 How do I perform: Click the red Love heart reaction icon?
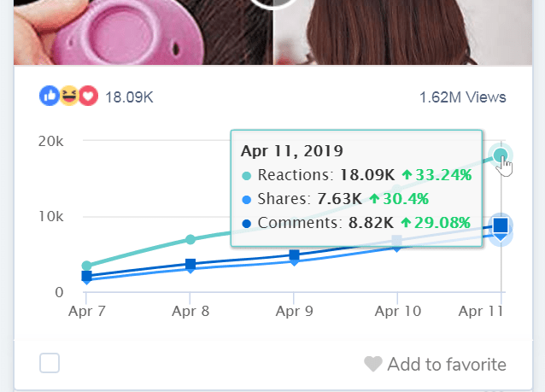coord(88,96)
